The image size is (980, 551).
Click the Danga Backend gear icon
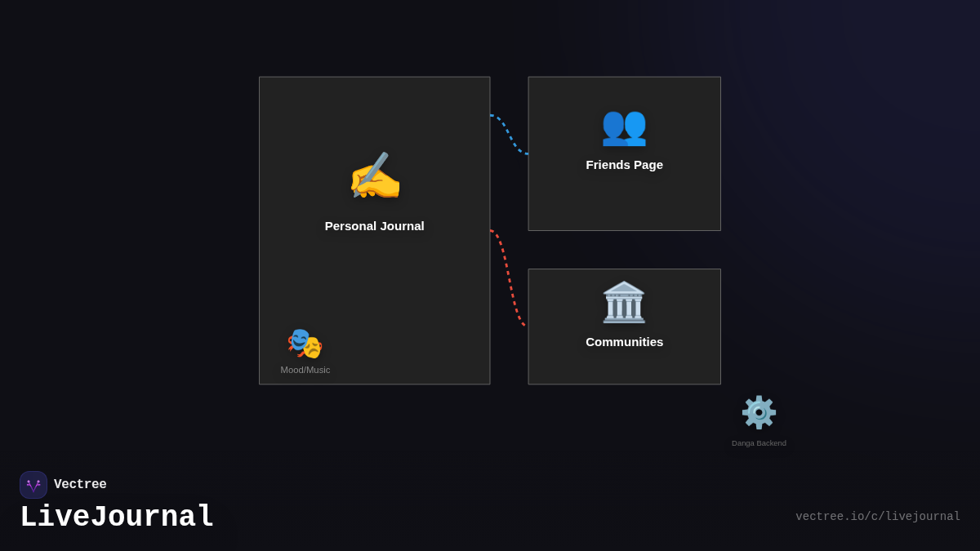pyautogui.click(x=759, y=412)
